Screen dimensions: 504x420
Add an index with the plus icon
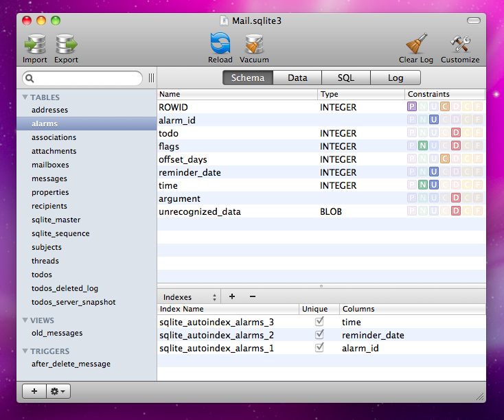tap(232, 296)
